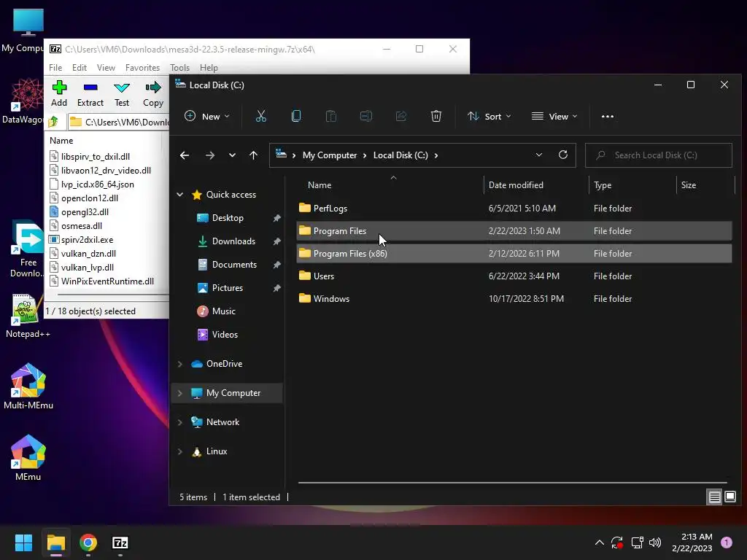
Task: Select Pictures in Quick access
Action: [x=228, y=288]
